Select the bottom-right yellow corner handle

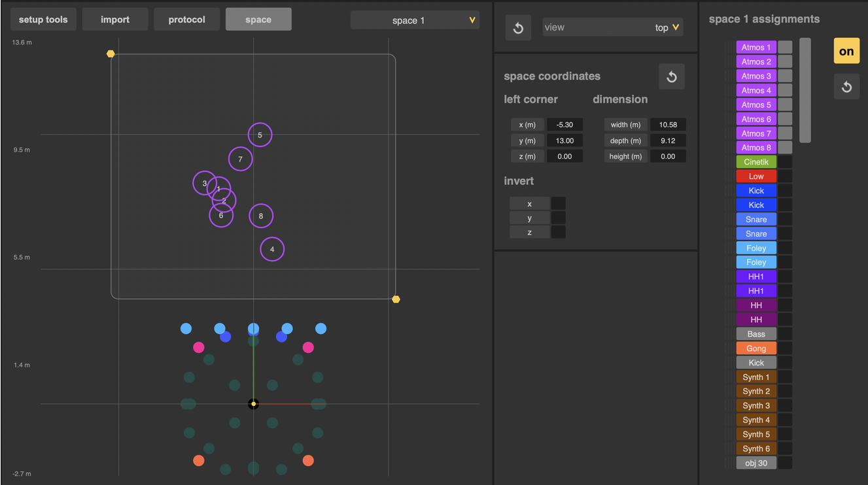[396, 299]
